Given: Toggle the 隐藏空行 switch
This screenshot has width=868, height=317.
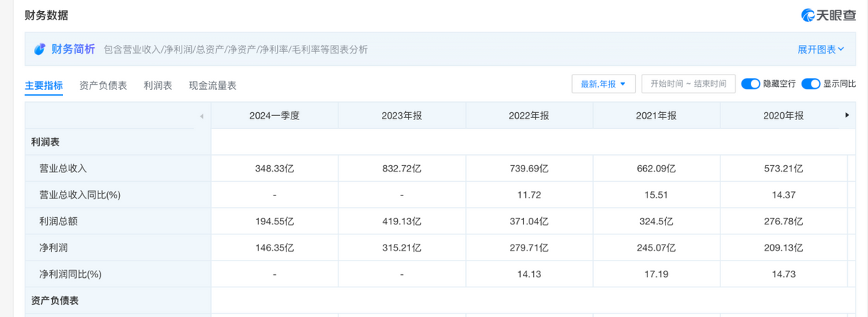Looking at the screenshot, I should (x=750, y=84).
